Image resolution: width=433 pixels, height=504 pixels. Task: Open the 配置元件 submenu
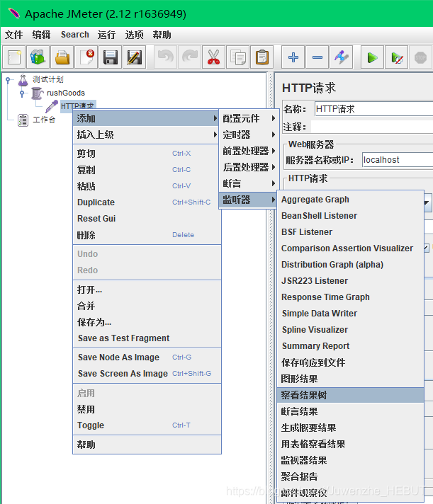[249, 118]
